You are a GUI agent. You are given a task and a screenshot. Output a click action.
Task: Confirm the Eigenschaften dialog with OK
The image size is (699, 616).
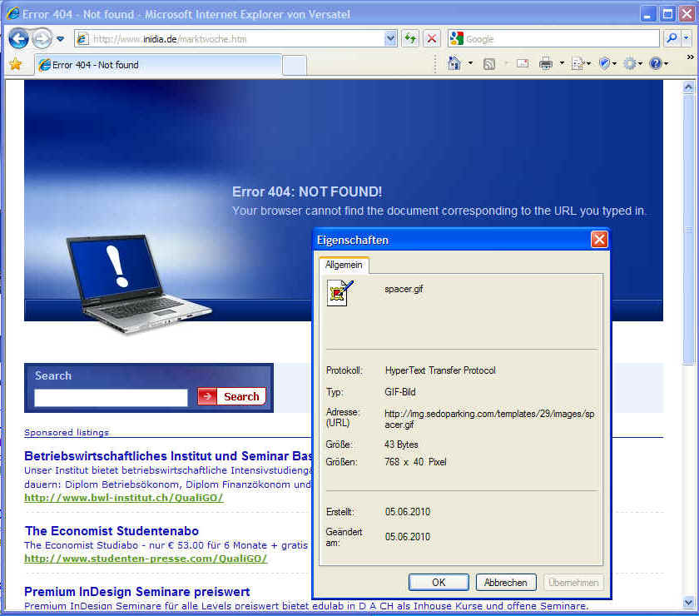(439, 582)
